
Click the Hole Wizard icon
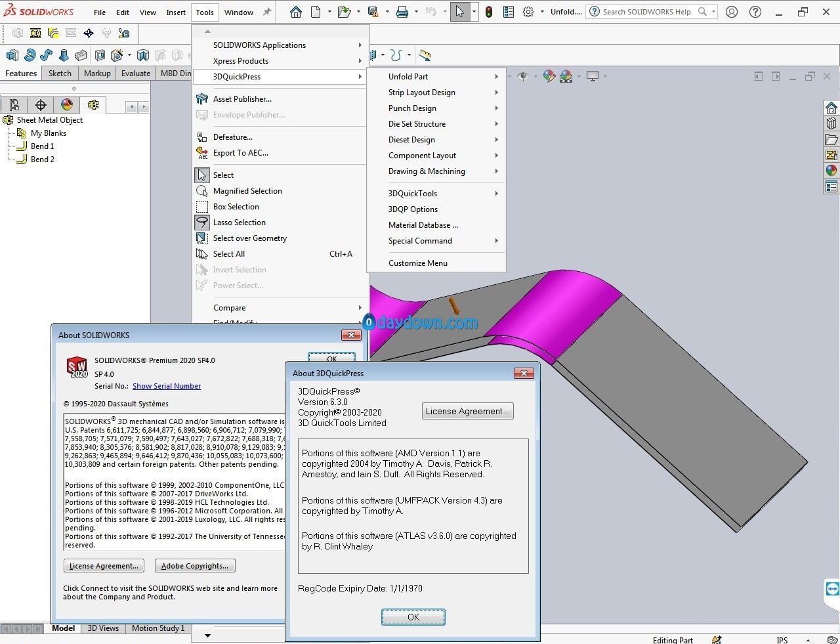pos(117,55)
